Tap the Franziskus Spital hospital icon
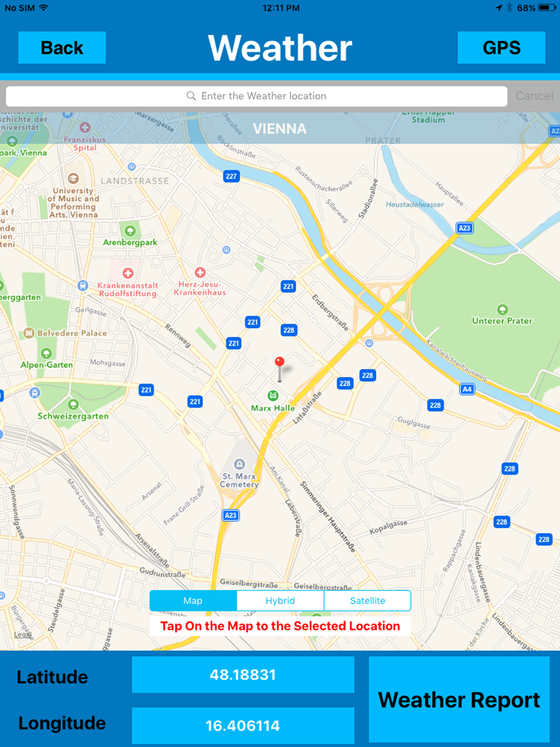This screenshot has height=747, width=560. point(85,128)
